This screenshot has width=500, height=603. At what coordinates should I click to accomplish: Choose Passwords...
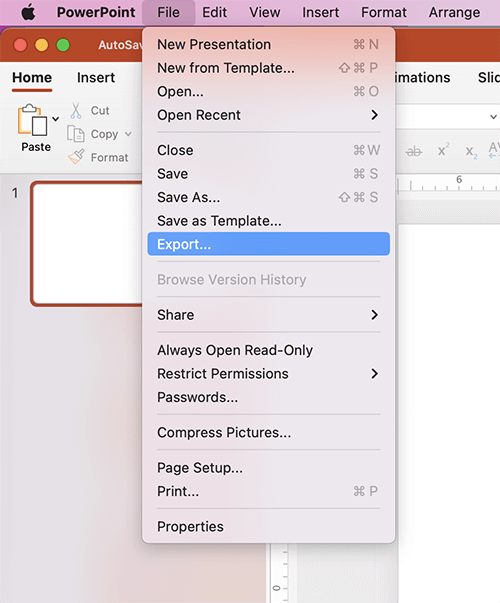268,397
